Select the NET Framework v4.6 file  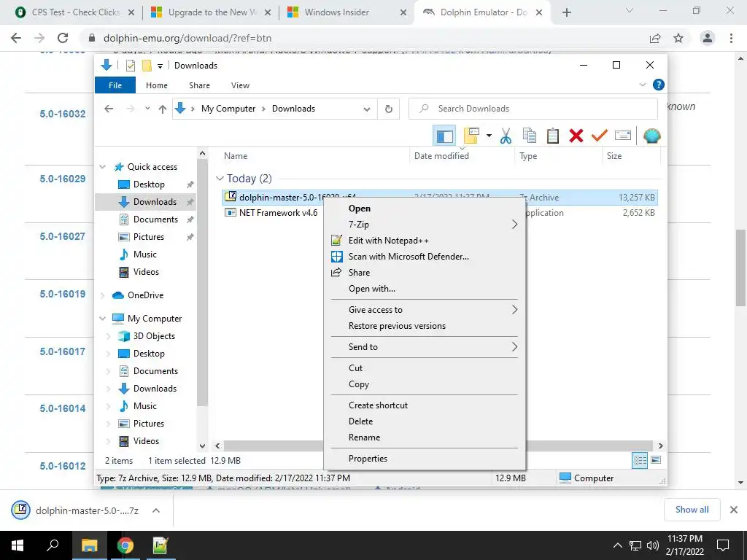tap(278, 213)
